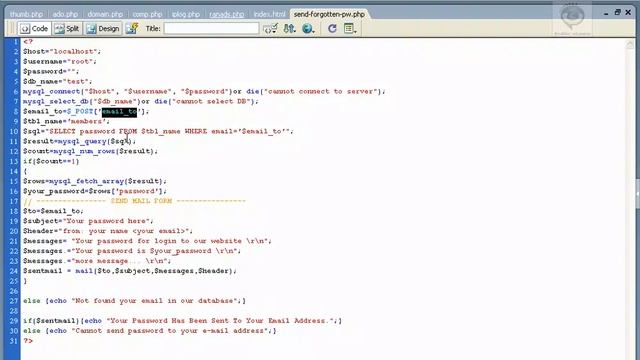Click the 'localhost' string on line 2
This screenshot has height=360, width=640.
coord(74,51)
